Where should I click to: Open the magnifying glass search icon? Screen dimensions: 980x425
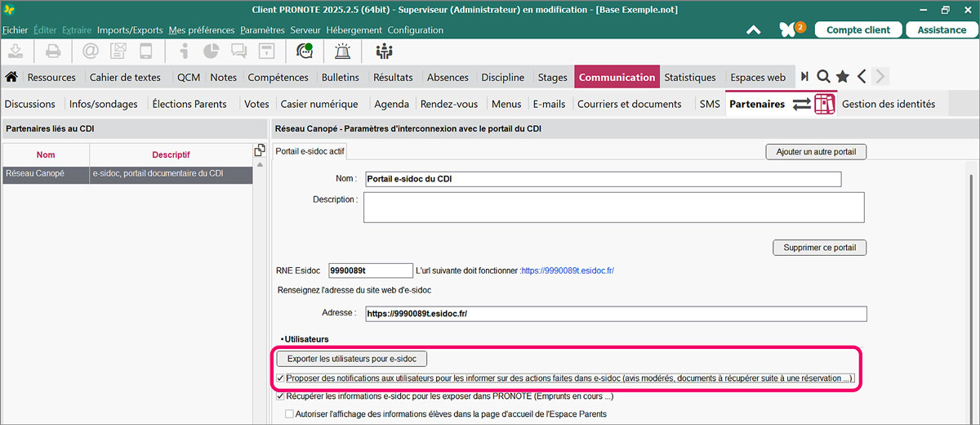[823, 77]
